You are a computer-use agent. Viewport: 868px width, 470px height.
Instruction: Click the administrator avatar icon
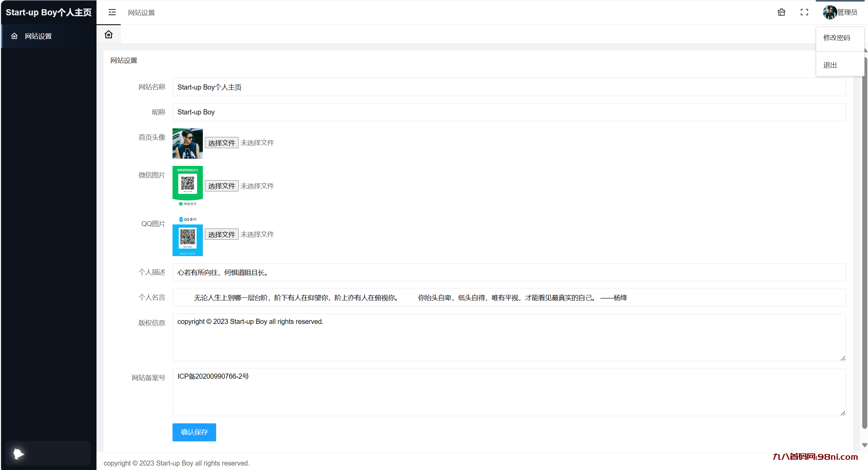pyautogui.click(x=829, y=13)
